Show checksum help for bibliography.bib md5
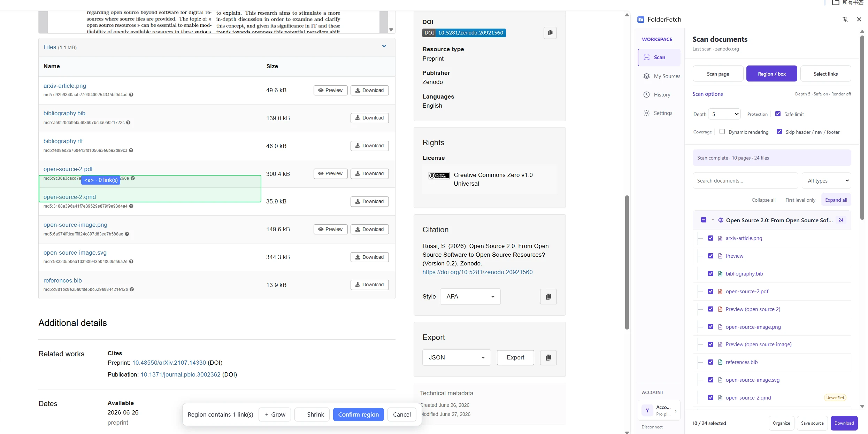This screenshot has width=868, height=434. [128, 123]
